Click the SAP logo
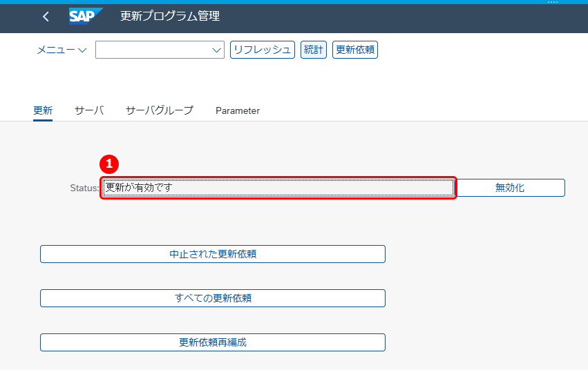 click(x=86, y=16)
